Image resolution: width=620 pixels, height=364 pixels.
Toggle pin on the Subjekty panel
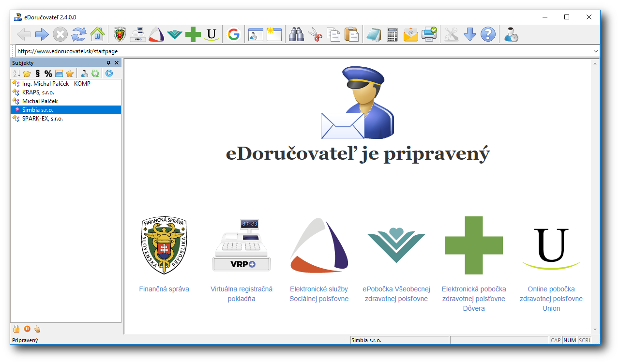pyautogui.click(x=108, y=63)
